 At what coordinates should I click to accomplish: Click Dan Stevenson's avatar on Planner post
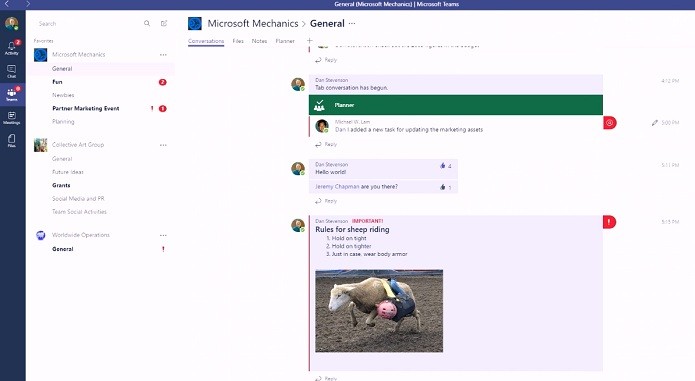tap(298, 84)
